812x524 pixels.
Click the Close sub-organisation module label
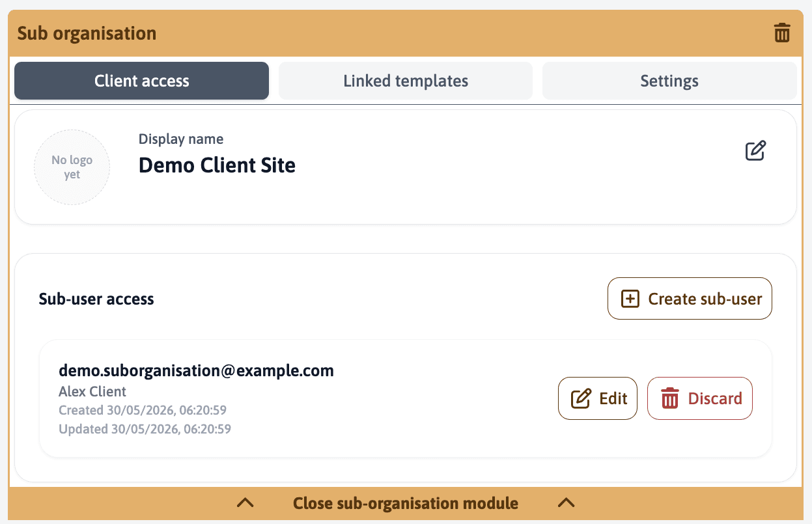[406, 503]
